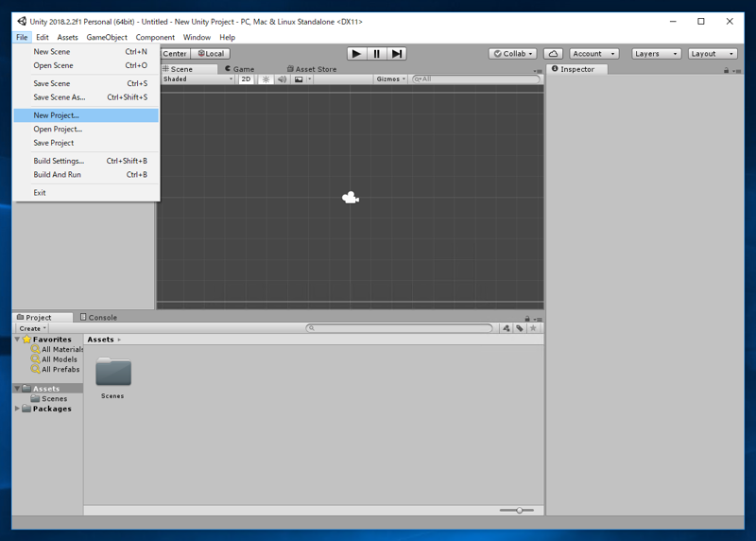Click the Unity logo in title bar
756x541 pixels.
click(22, 21)
